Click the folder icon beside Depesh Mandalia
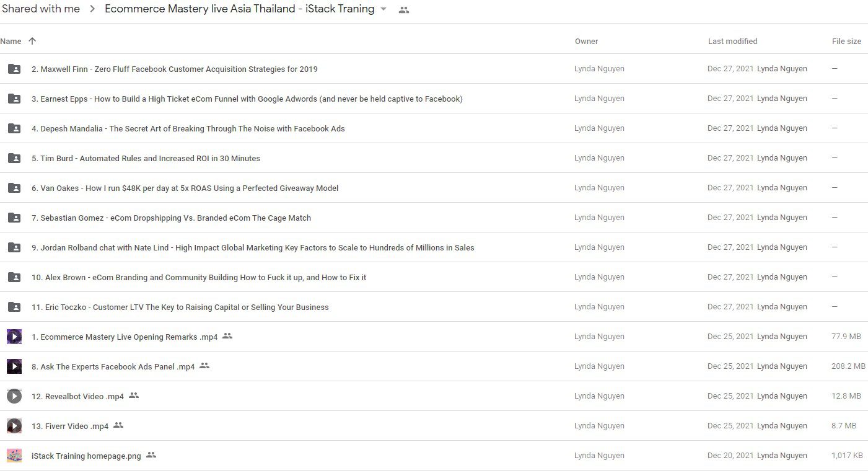The image size is (868, 473). [x=14, y=128]
